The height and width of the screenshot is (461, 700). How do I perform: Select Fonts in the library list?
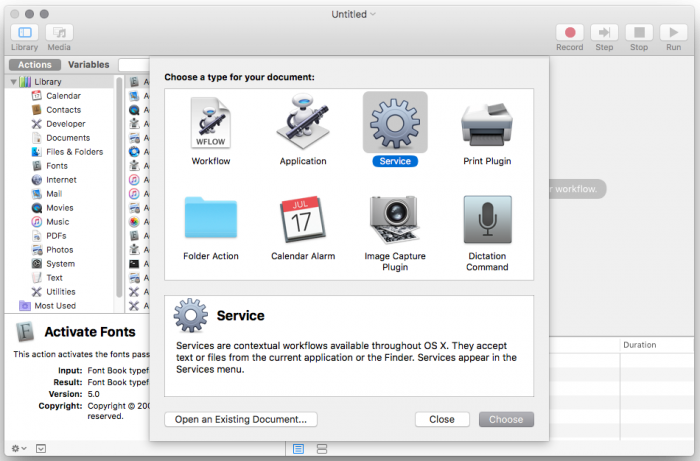57,166
